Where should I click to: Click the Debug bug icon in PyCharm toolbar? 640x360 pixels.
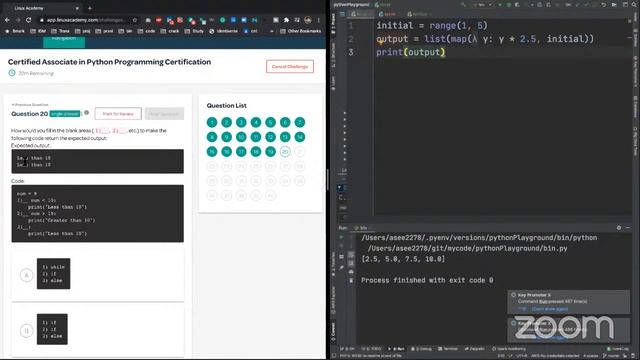click(x=509, y=4)
